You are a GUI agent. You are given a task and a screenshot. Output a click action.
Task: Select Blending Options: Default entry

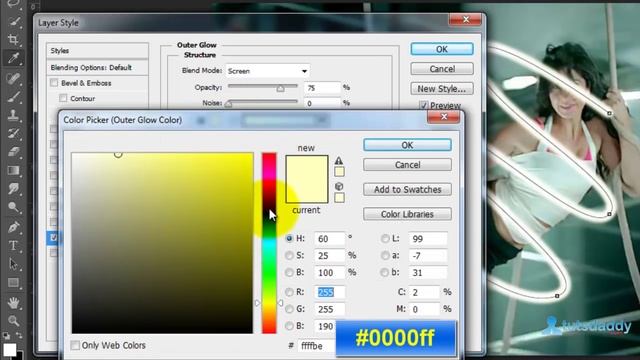pyautogui.click(x=97, y=67)
